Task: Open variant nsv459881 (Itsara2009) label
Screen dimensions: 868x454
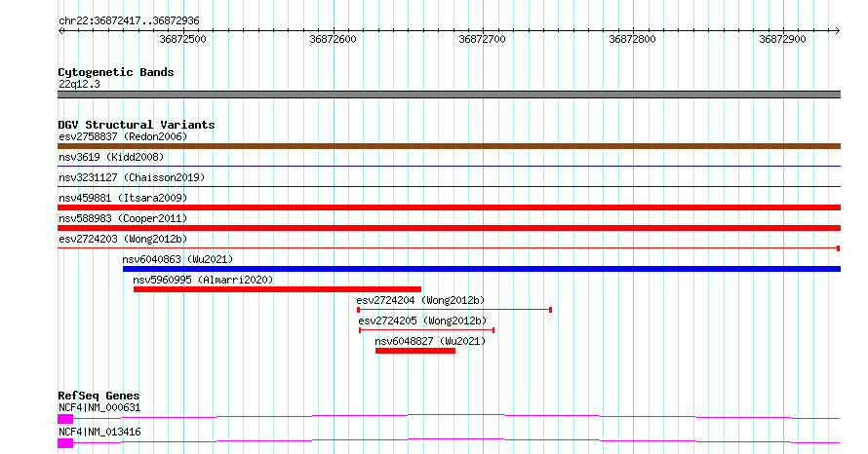Action: pyautogui.click(x=123, y=198)
